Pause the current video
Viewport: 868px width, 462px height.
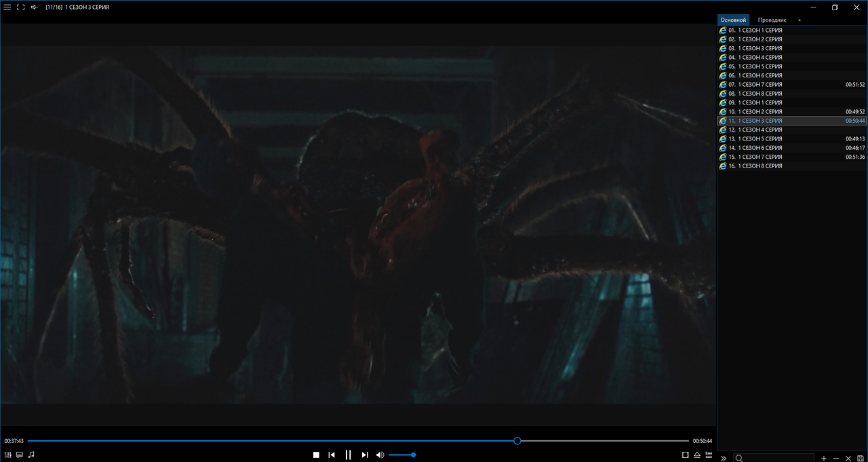(x=349, y=455)
